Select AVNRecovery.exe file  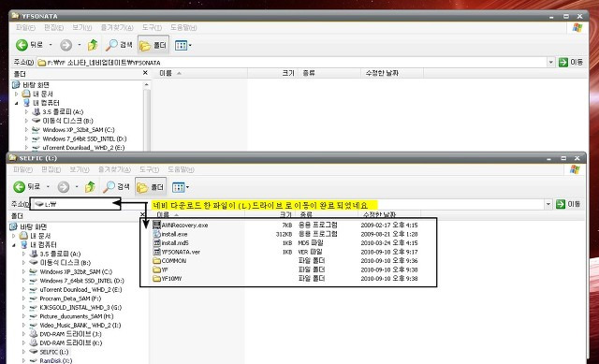(x=181, y=226)
